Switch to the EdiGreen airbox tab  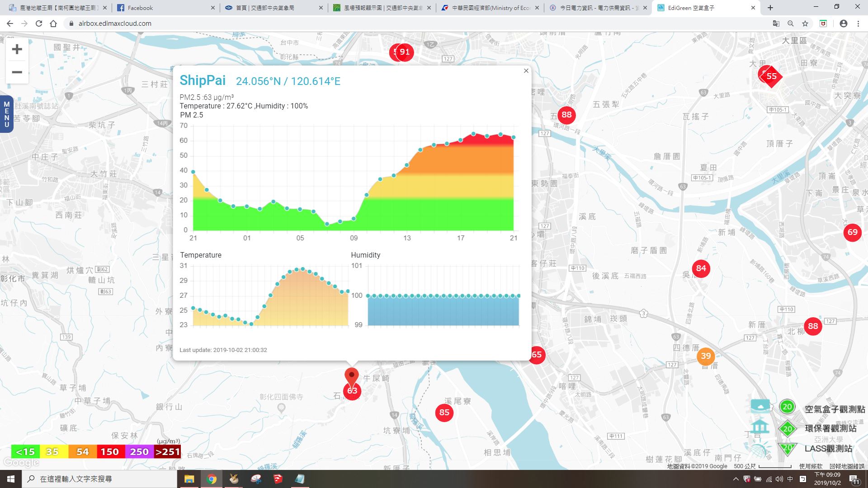[x=706, y=8]
